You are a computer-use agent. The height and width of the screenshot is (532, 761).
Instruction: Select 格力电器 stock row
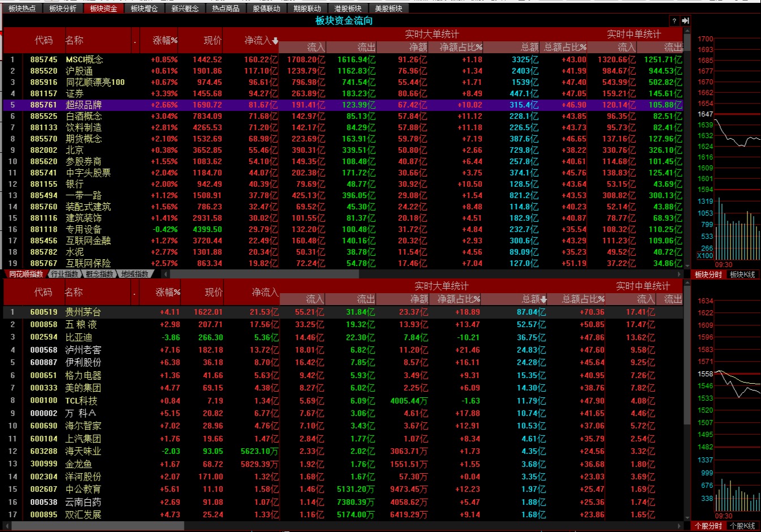point(343,375)
